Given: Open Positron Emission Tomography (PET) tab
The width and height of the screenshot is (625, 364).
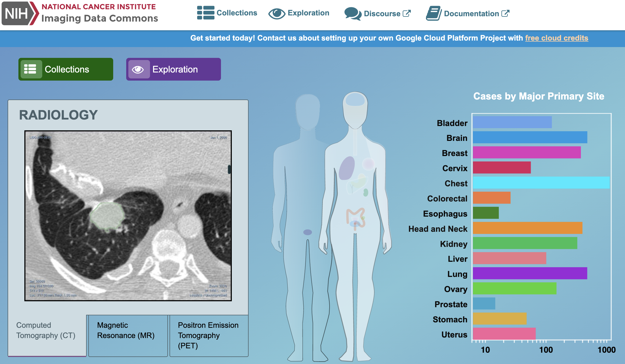Looking at the screenshot, I should click(209, 335).
